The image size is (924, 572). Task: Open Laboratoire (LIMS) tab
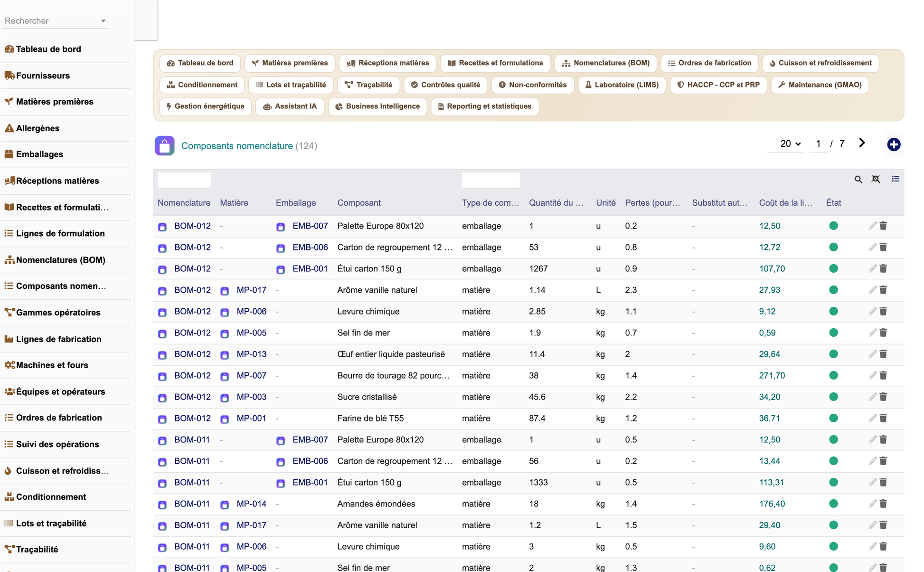point(622,85)
